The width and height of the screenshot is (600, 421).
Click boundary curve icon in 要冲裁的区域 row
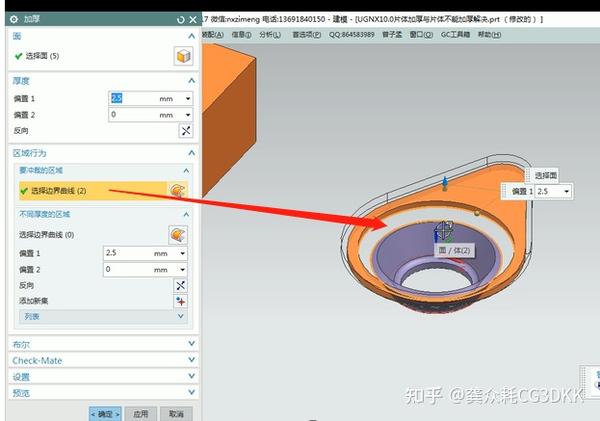(x=178, y=190)
